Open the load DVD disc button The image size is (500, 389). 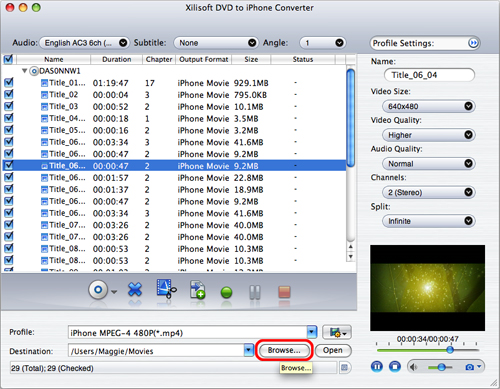(x=98, y=290)
